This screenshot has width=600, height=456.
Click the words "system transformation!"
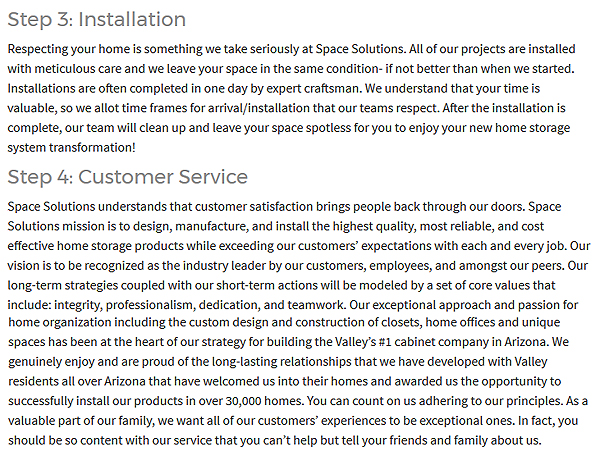point(71,147)
